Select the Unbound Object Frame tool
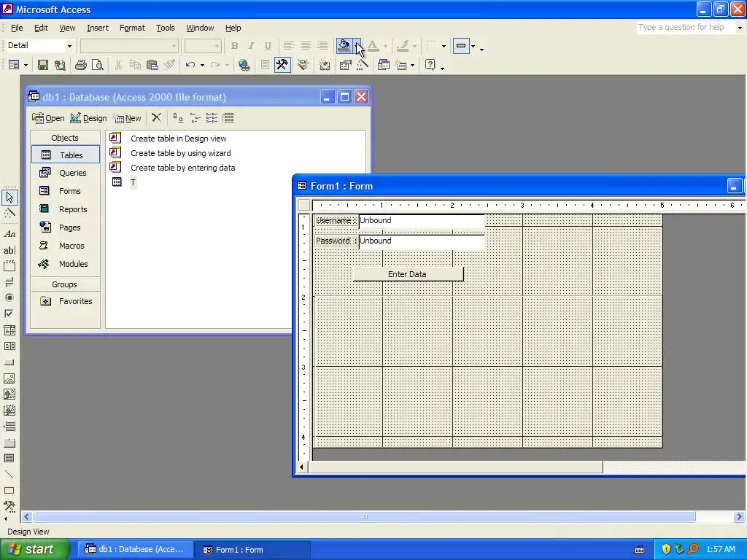 click(9, 394)
